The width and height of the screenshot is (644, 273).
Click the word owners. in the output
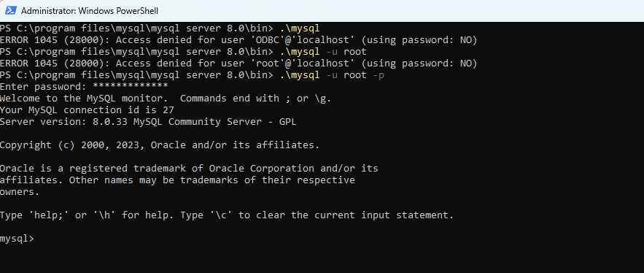pos(20,192)
